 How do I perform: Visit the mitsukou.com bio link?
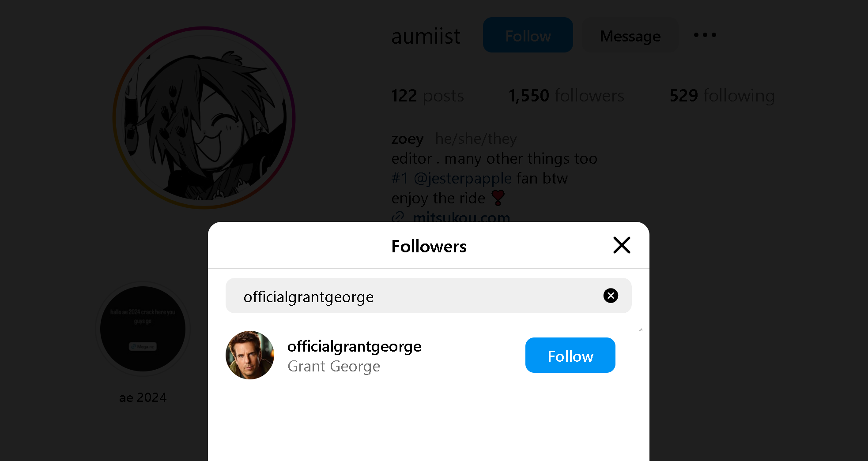(x=461, y=217)
